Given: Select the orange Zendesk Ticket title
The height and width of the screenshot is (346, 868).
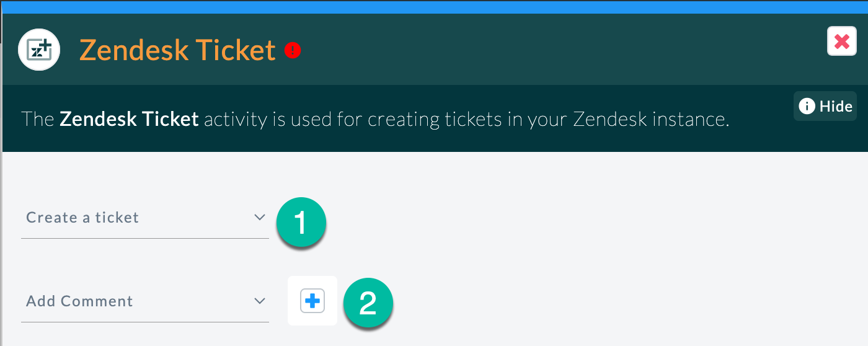Looking at the screenshot, I should click(177, 50).
